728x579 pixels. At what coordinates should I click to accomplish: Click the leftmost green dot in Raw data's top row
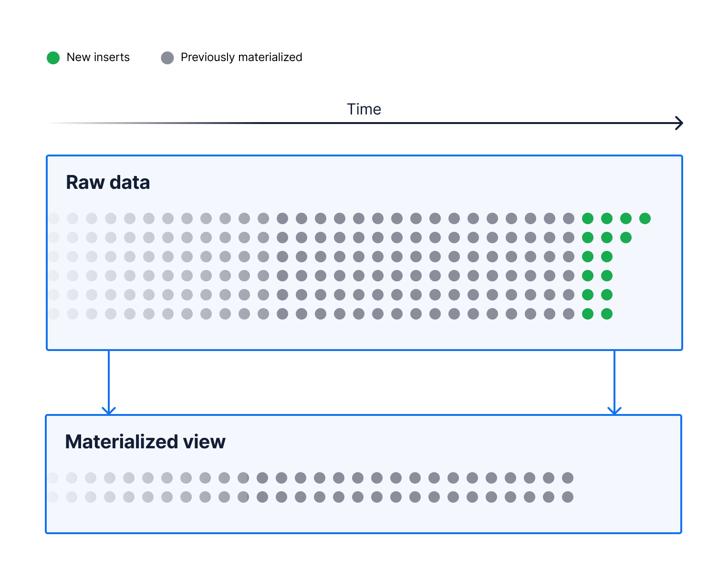click(587, 218)
